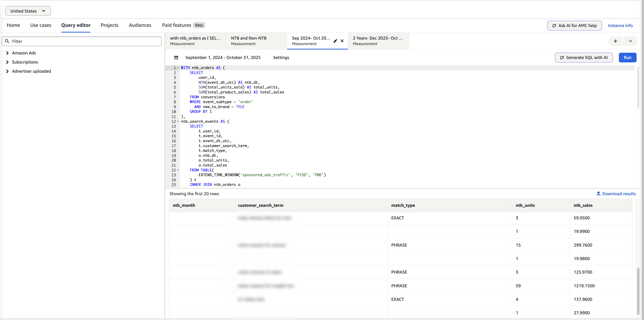This screenshot has width=644, height=320.
Task: Open the tab overflow chevron dropdown
Action: (x=630, y=41)
